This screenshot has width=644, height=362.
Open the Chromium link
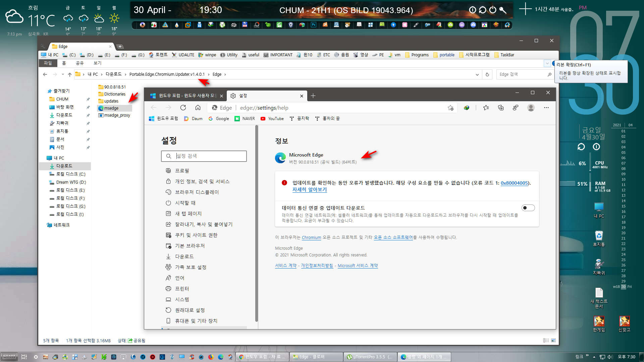click(311, 237)
